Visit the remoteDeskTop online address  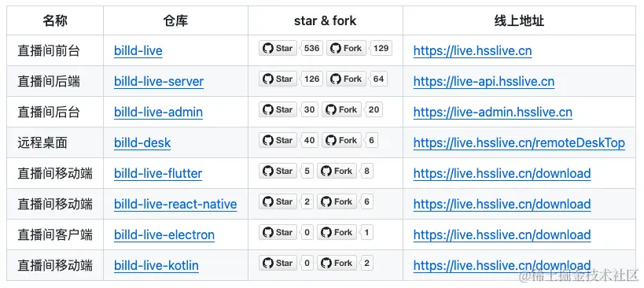(x=519, y=143)
